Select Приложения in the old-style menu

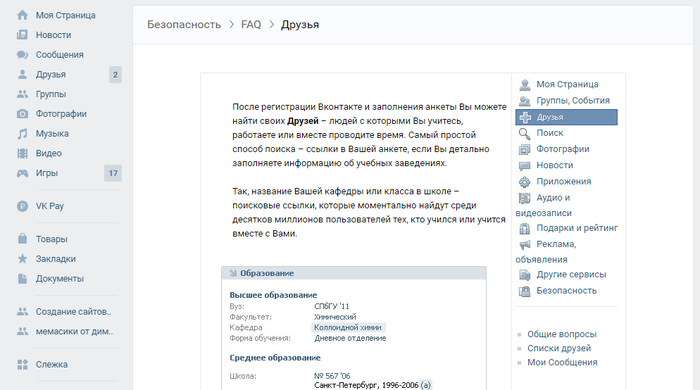563,182
